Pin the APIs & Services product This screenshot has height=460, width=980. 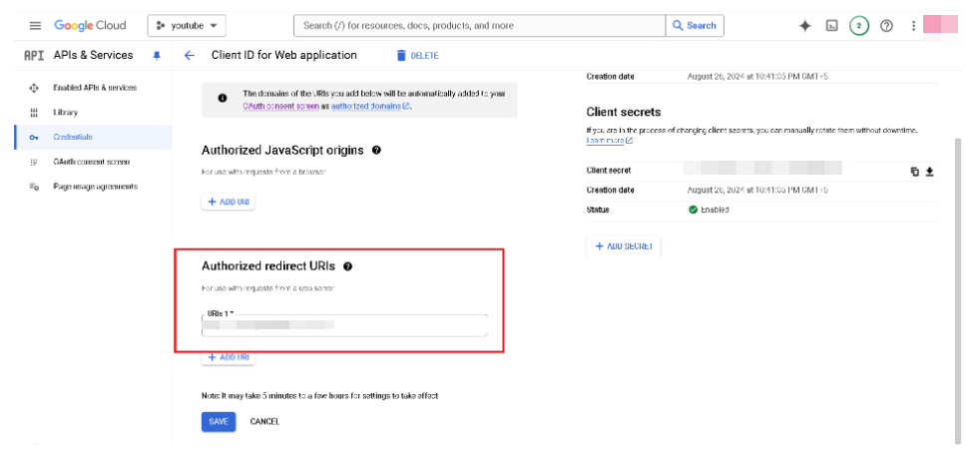click(156, 56)
